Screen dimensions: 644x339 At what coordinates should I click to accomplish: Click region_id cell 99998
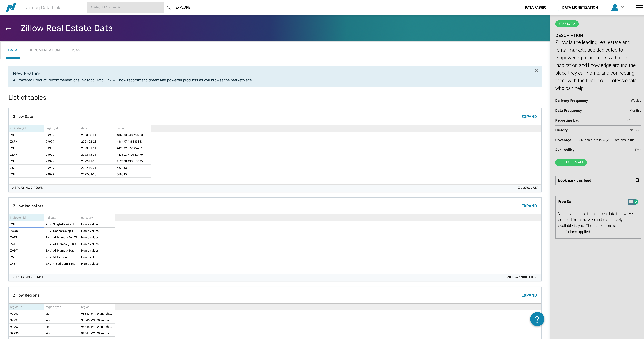click(x=26, y=320)
